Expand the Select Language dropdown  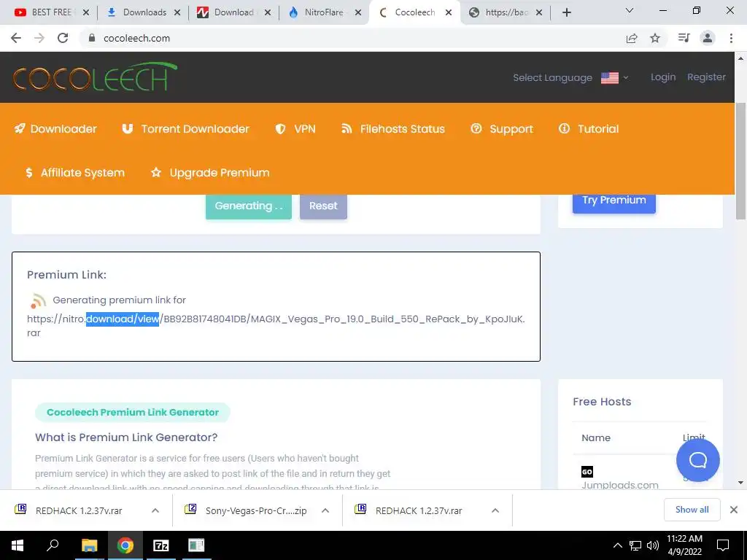570,77
